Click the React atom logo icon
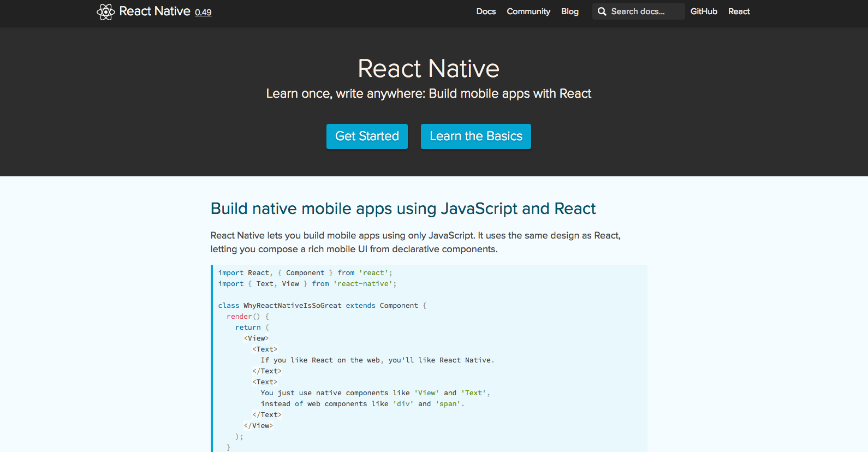The image size is (868, 452). [x=105, y=12]
